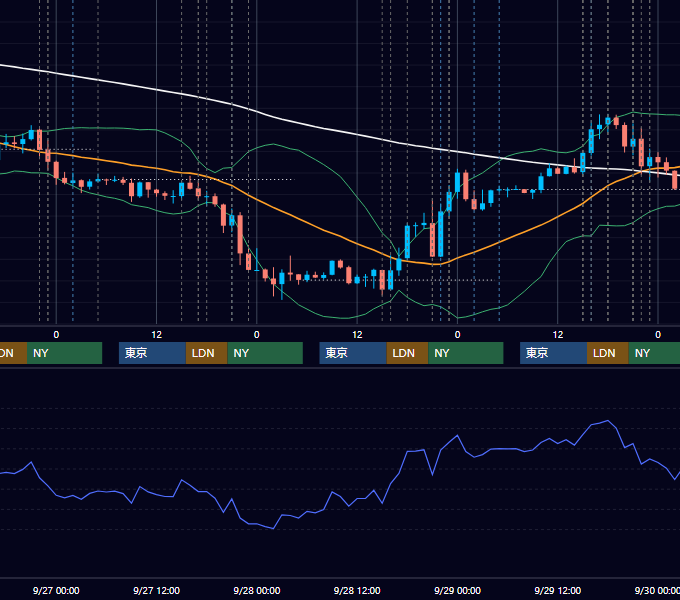Select the 東京 session bar for 9/28
This screenshot has width=680, height=600.
[353, 353]
